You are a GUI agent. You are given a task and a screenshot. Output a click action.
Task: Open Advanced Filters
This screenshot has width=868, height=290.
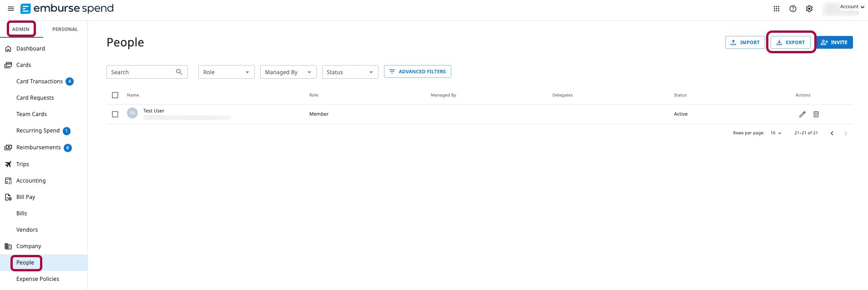418,71
